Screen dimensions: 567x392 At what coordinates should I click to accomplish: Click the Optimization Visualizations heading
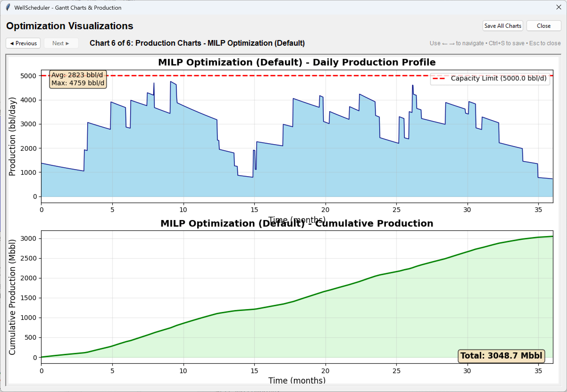click(x=70, y=26)
